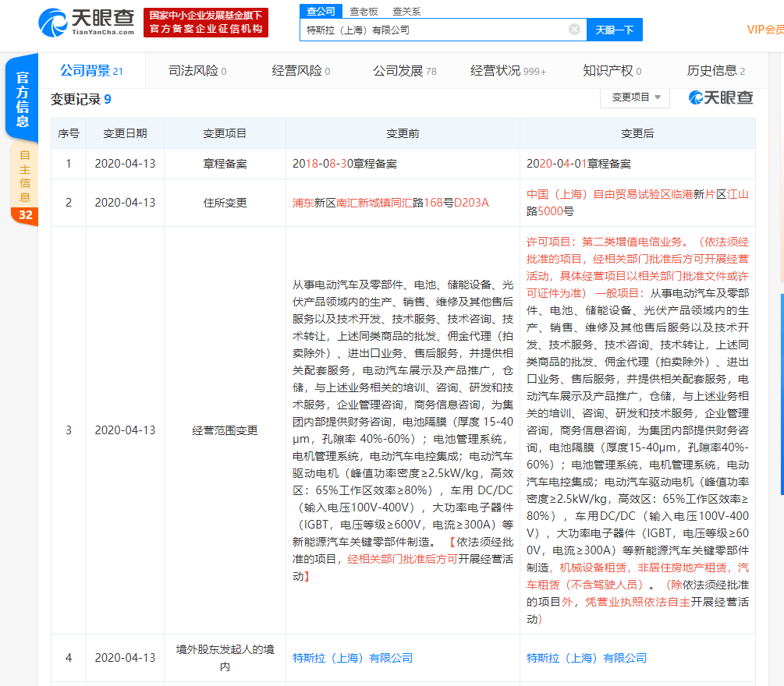
Task: Open the 变更项目 dropdown
Action: (x=634, y=99)
